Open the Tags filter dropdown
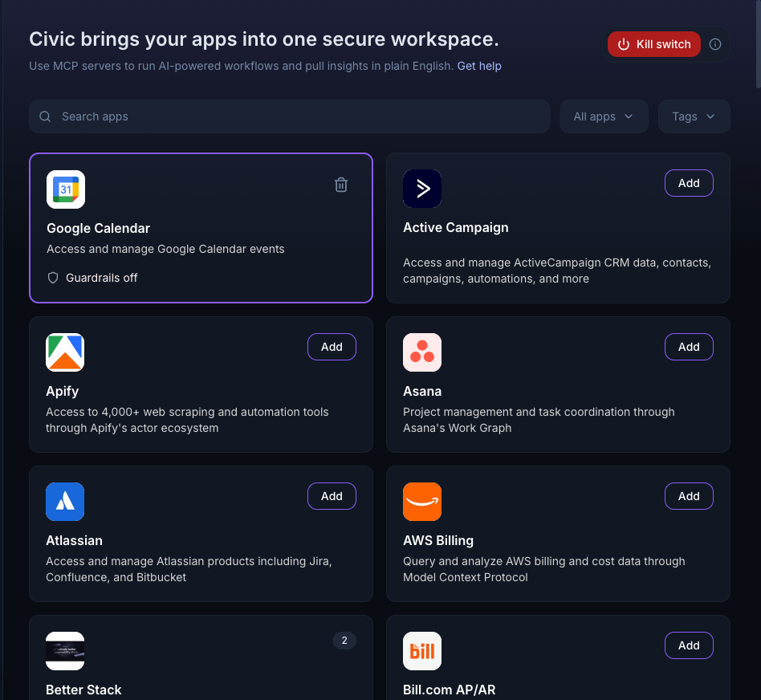The image size is (761, 700). (694, 116)
